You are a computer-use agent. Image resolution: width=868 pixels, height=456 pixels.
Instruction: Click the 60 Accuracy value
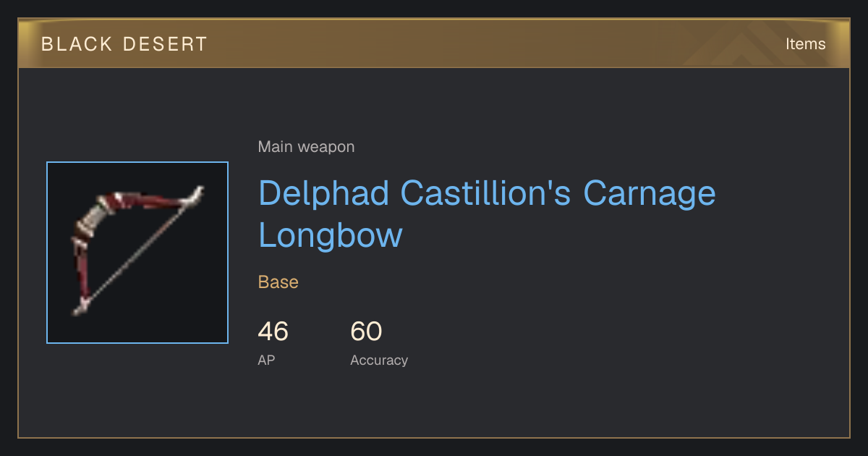[366, 332]
